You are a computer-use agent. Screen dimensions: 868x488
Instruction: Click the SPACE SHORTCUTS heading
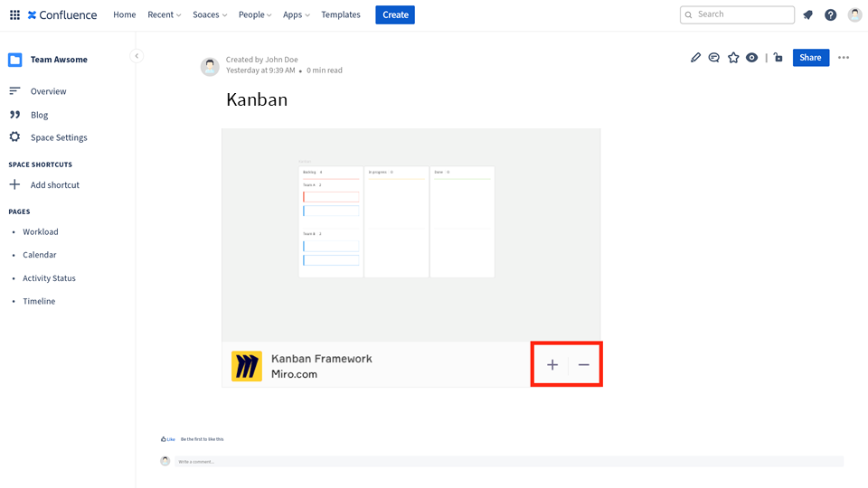coord(41,164)
